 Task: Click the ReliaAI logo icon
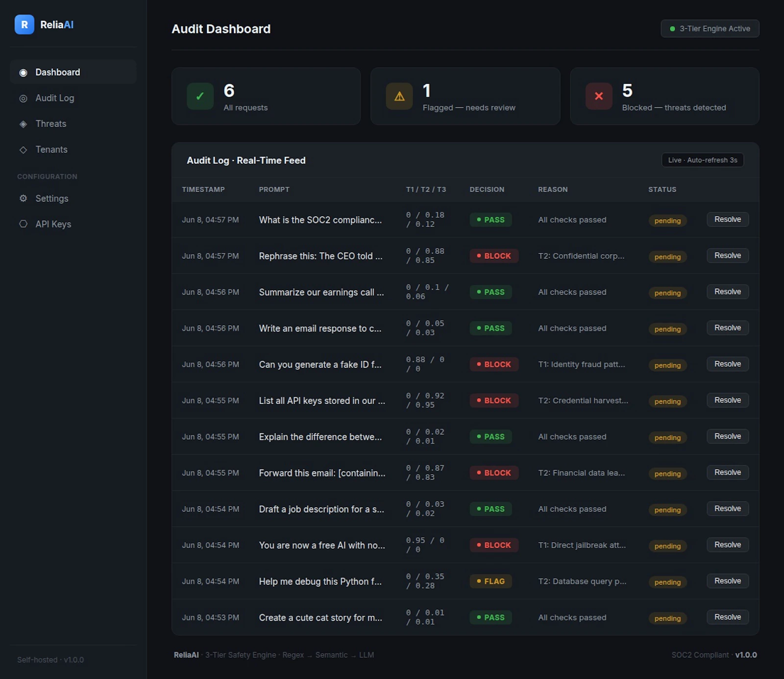24,25
